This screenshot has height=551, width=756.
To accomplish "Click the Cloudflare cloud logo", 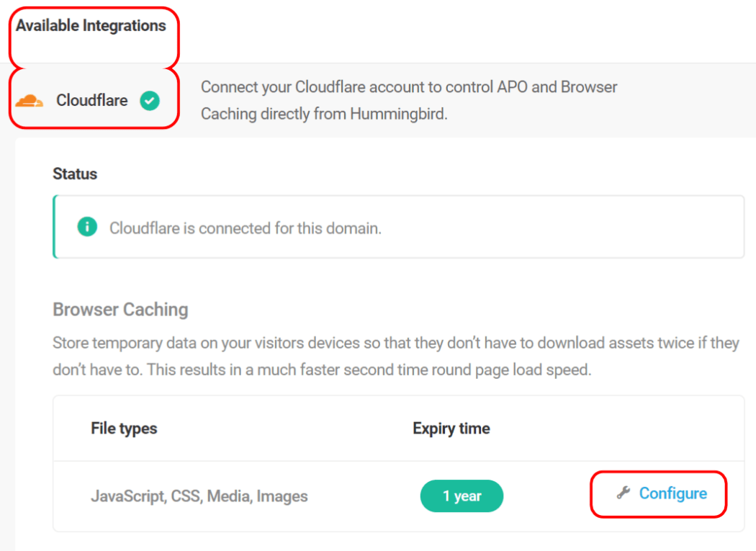I will point(29,100).
